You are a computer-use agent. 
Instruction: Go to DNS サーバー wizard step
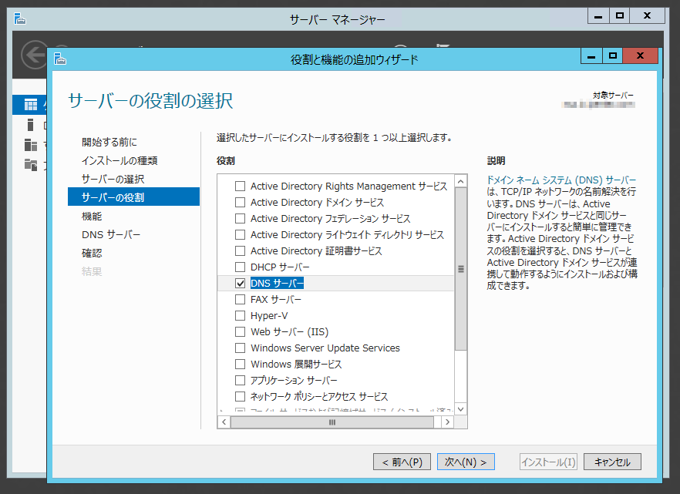coord(111,235)
